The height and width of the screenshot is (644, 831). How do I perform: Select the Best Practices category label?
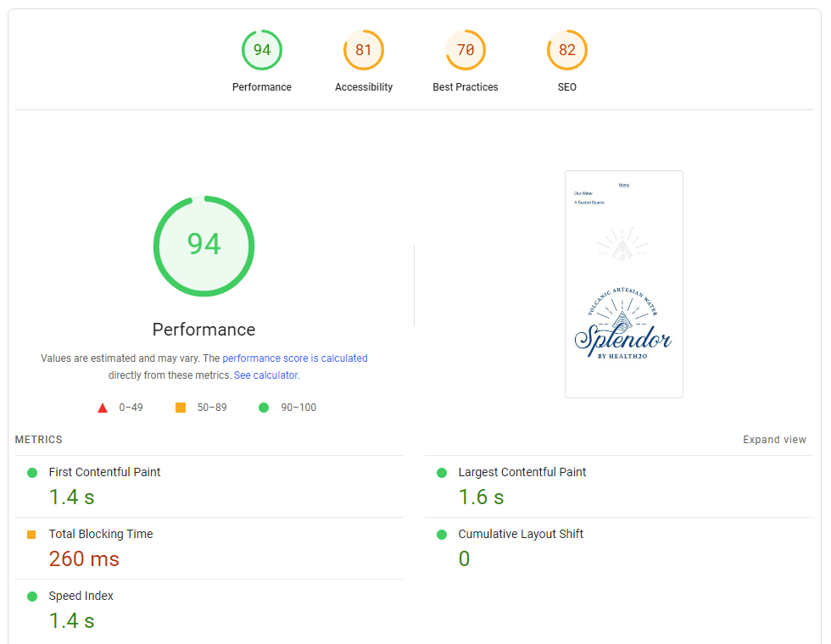pyautogui.click(x=466, y=87)
